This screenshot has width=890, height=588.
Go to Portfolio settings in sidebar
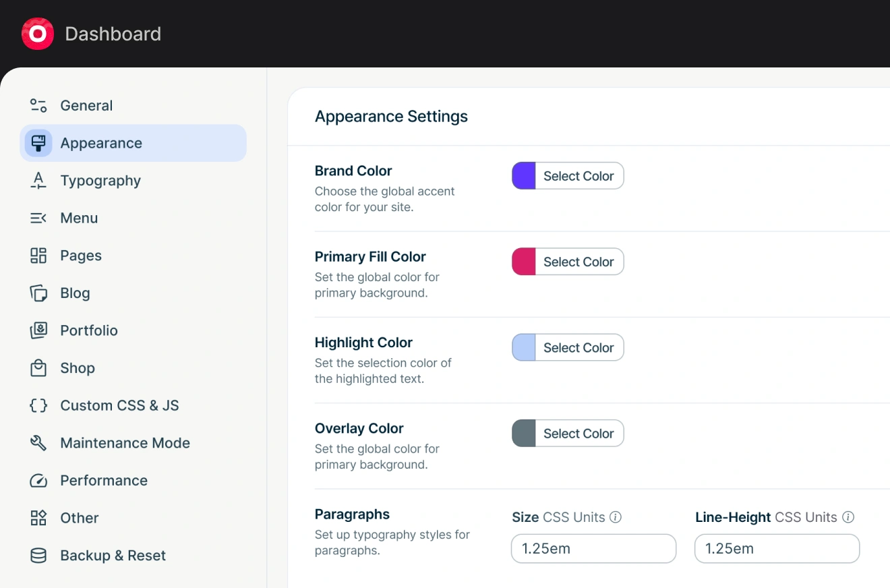88,330
